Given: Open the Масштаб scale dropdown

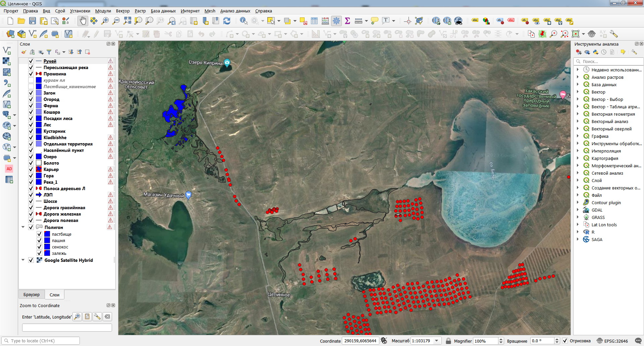Looking at the screenshot, I should click(x=437, y=341).
